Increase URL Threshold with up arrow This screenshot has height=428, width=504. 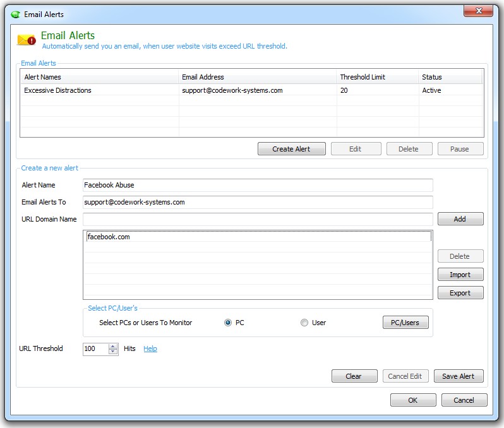pyautogui.click(x=113, y=346)
